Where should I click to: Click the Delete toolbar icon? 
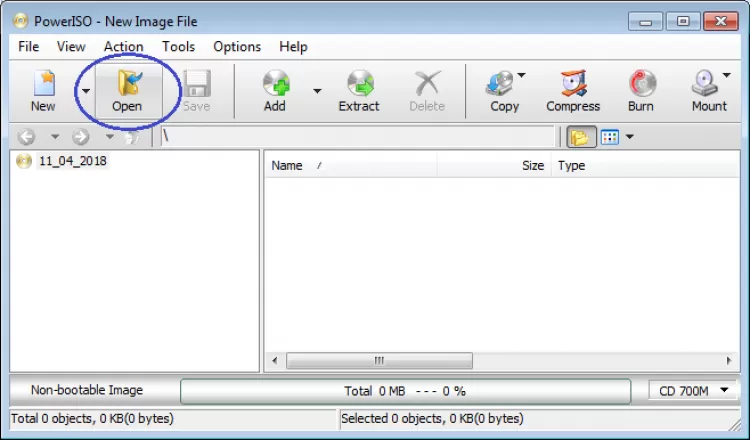pos(427,83)
